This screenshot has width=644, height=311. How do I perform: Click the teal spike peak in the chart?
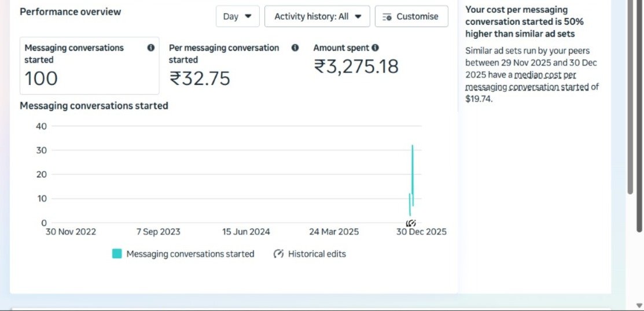point(413,146)
